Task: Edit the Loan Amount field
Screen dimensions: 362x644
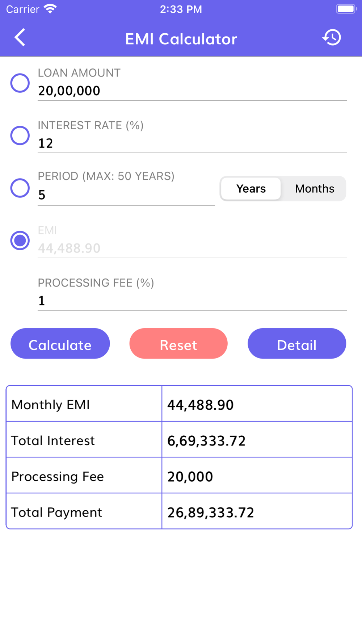Action: pos(192,91)
